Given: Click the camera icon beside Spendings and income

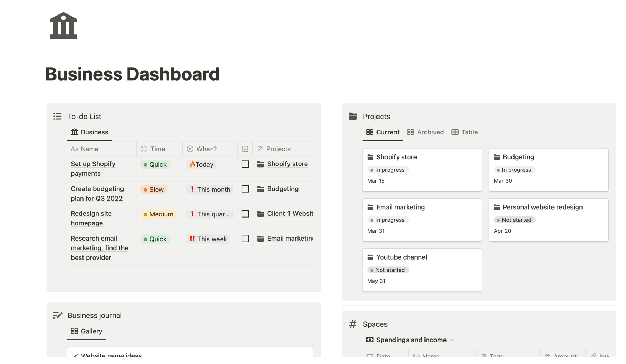Looking at the screenshot, I should [x=369, y=340].
